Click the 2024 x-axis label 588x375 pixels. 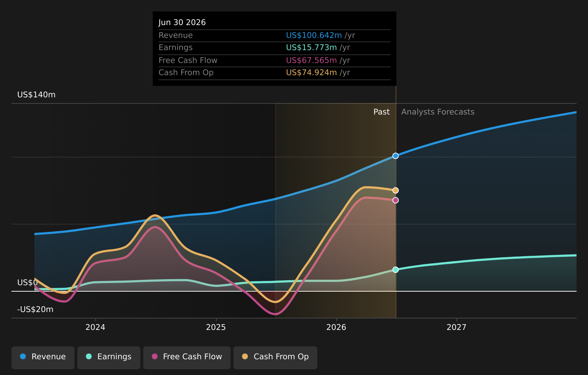click(95, 327)
